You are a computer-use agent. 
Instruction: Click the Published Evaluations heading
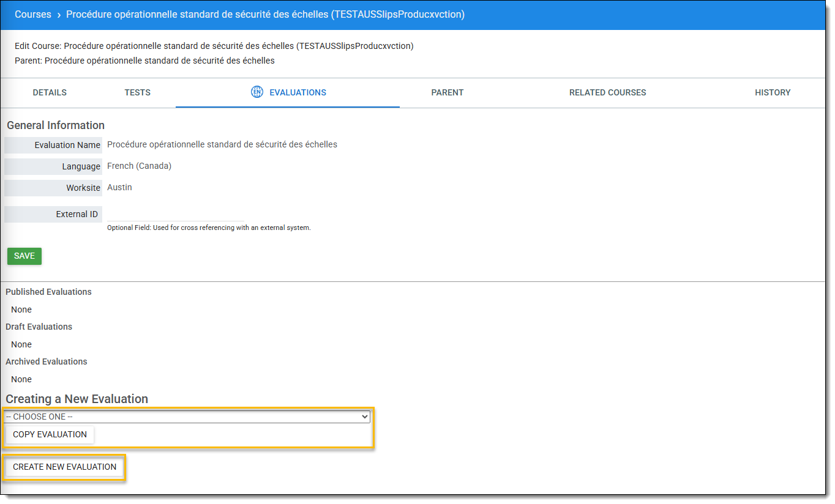point(49,292)
